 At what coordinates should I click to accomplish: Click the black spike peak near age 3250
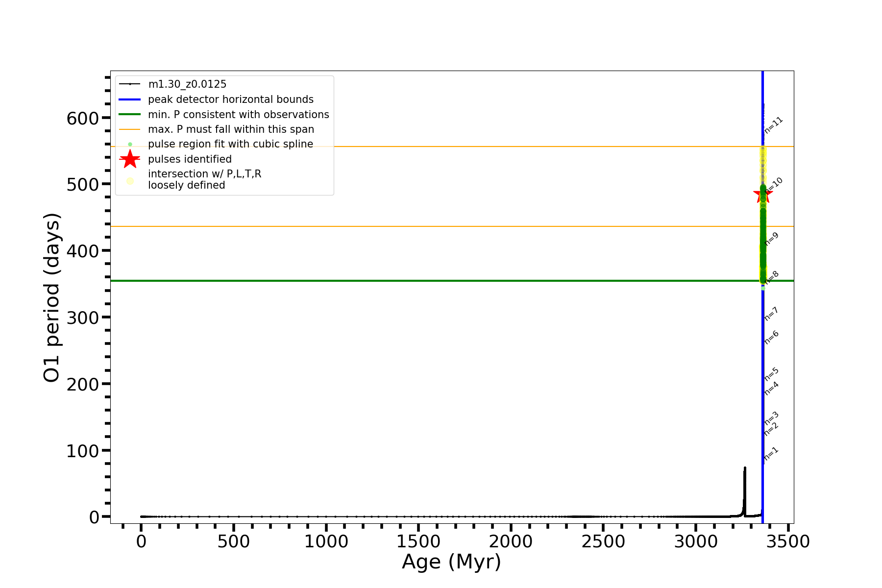click(745, 468)
